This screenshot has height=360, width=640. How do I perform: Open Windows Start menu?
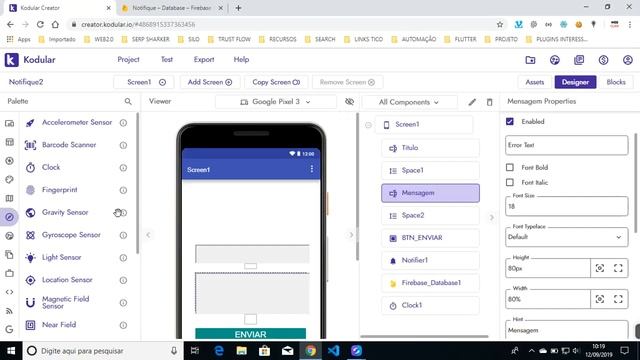[x=11, y=351]
